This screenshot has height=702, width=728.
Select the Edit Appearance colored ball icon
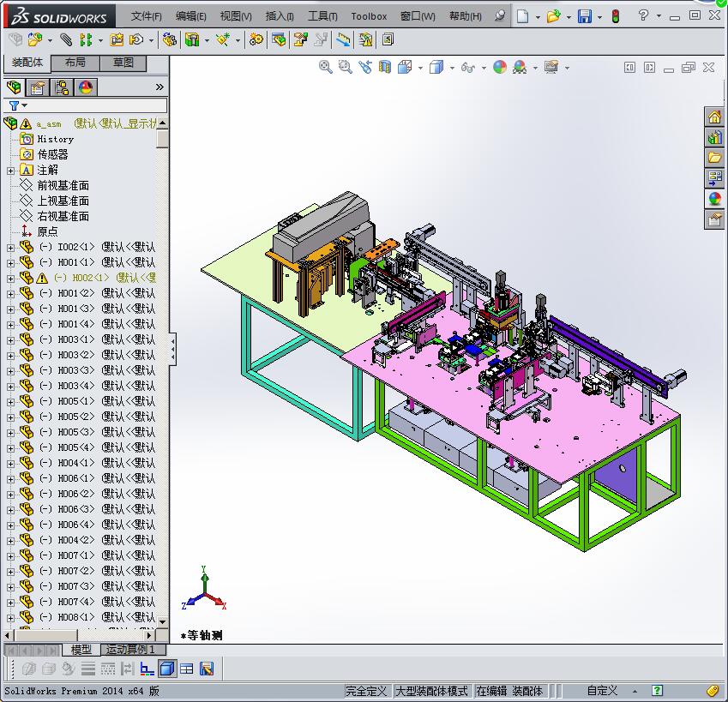[x=500, y=66]
